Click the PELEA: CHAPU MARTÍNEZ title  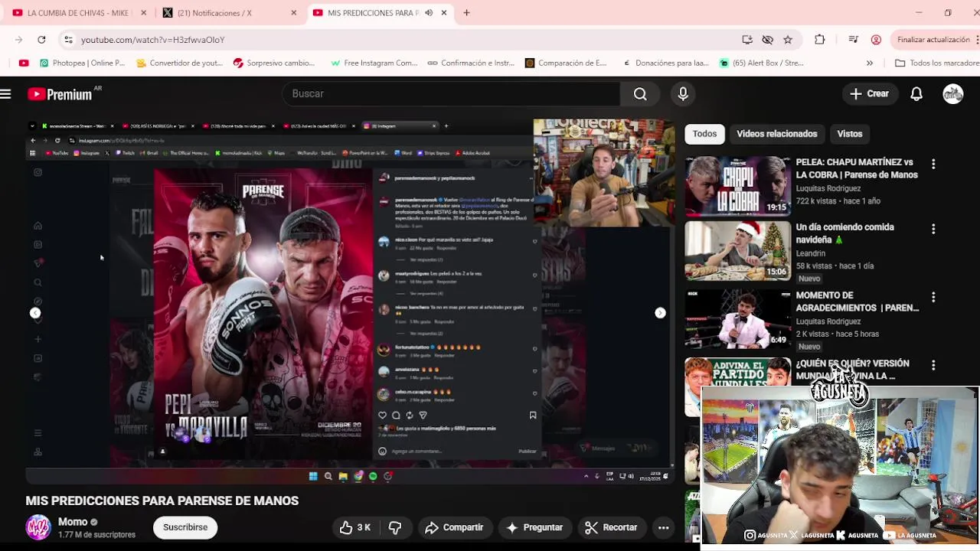(857, 168)
